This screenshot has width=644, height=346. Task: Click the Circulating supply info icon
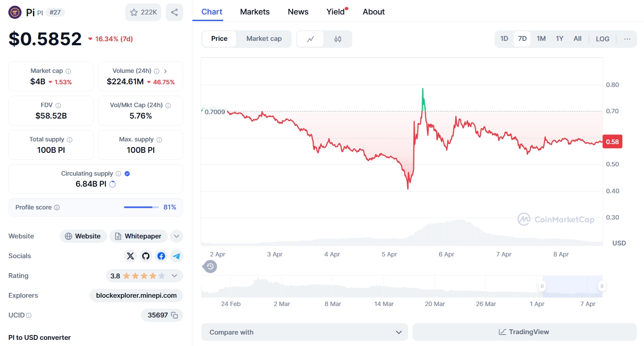pos(119,174)
